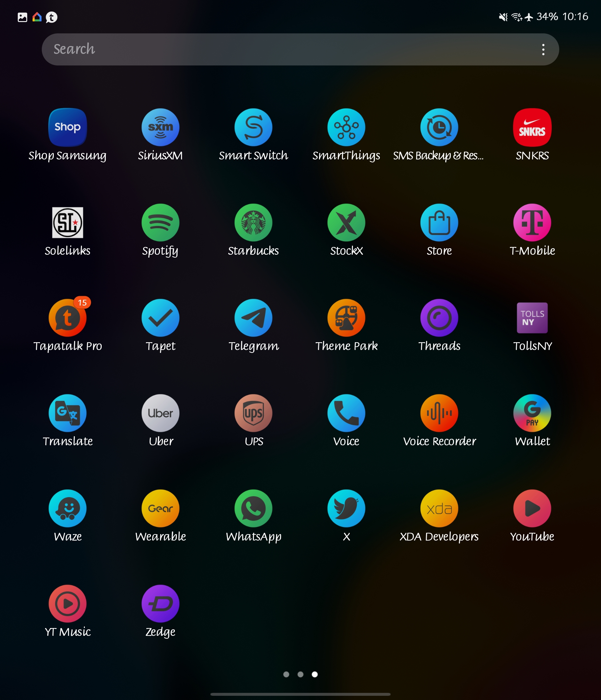
Task: Launch the StockX app
Action: [346, 223]
